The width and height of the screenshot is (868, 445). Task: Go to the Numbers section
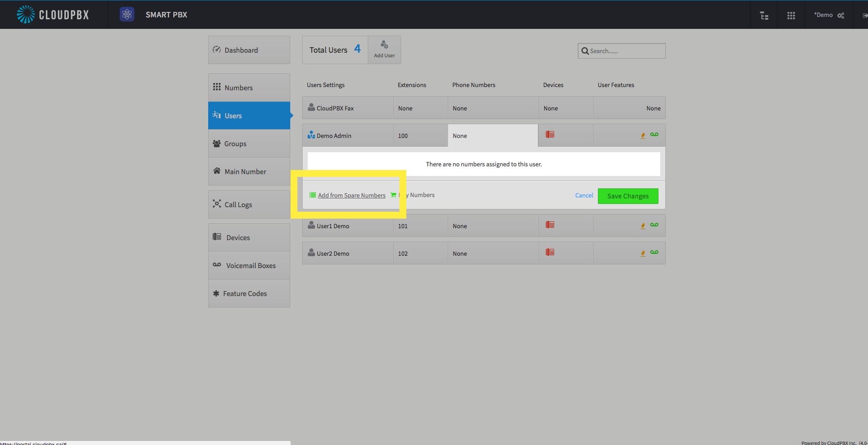click(249, 88)
